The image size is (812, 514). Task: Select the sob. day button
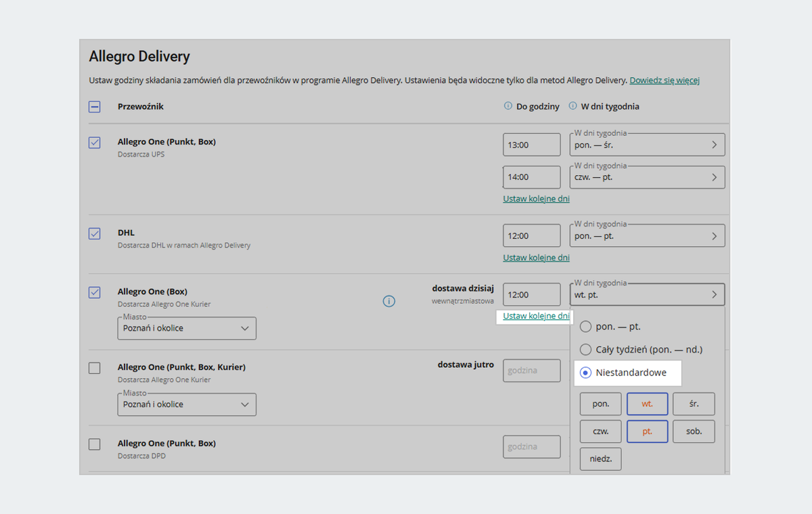(694, 431)
